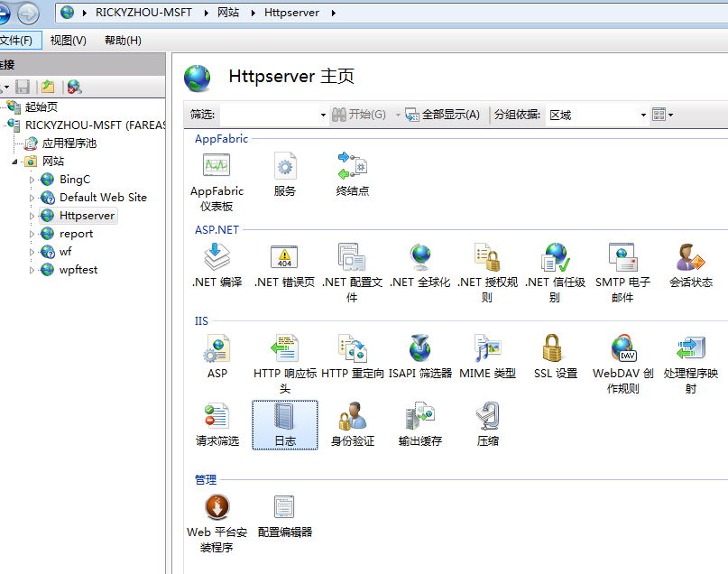Open the 日志 (Logging) feature icon
This screenshot has width=728, height=574.
[284, 419]
